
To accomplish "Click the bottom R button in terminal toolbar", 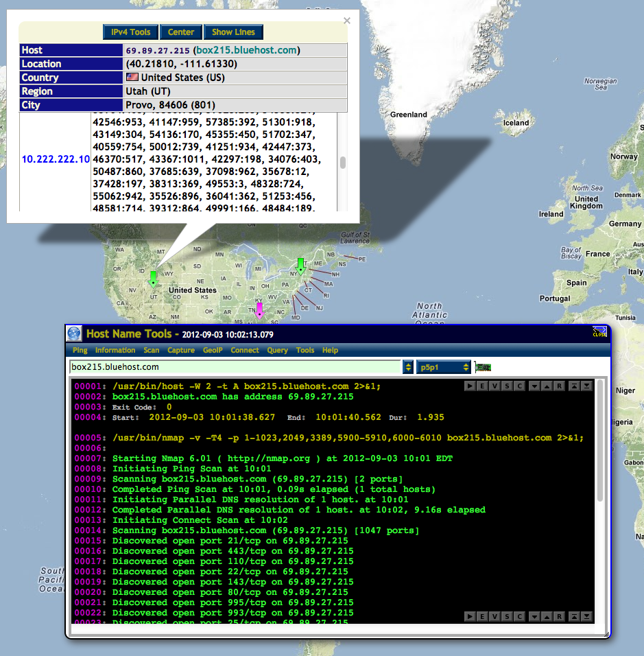I will (559, 616).
